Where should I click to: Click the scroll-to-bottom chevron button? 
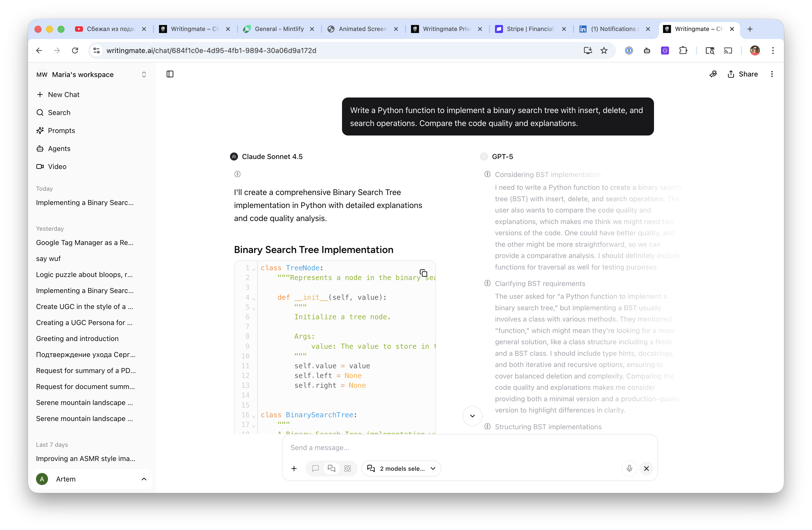pos(472,416)
